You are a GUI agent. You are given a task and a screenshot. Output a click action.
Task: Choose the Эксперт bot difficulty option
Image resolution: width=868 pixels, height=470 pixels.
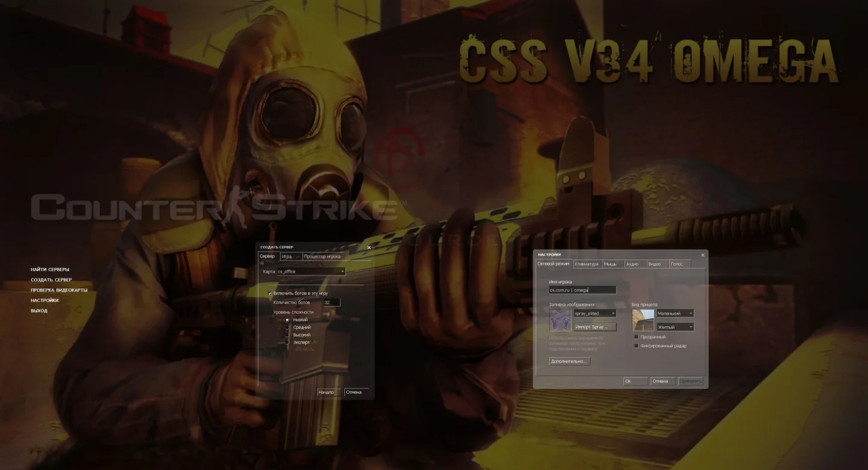tap(288, 343)
